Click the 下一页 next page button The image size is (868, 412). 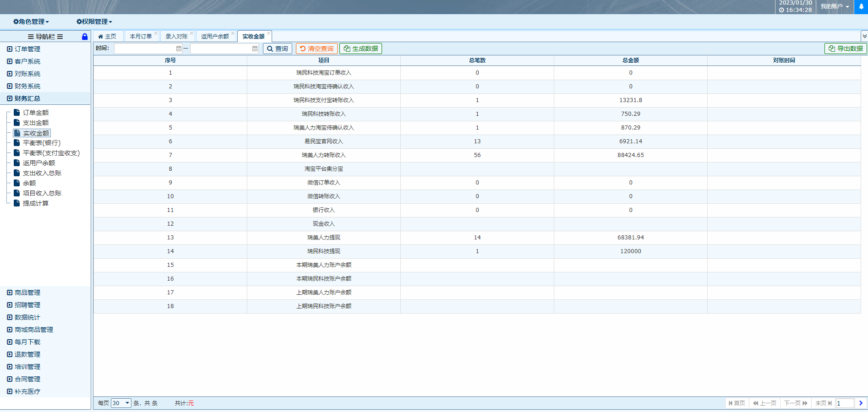point(796,403)
